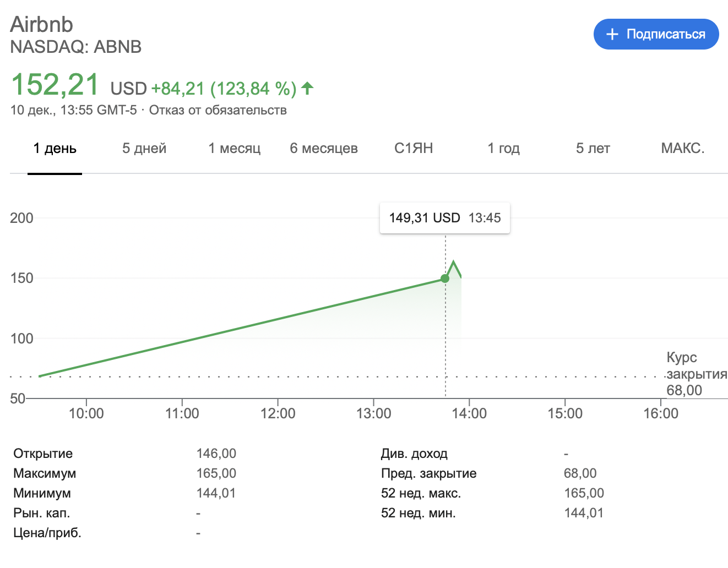
Task: Switch to the 5 дней tab
Action: [144, 148]
